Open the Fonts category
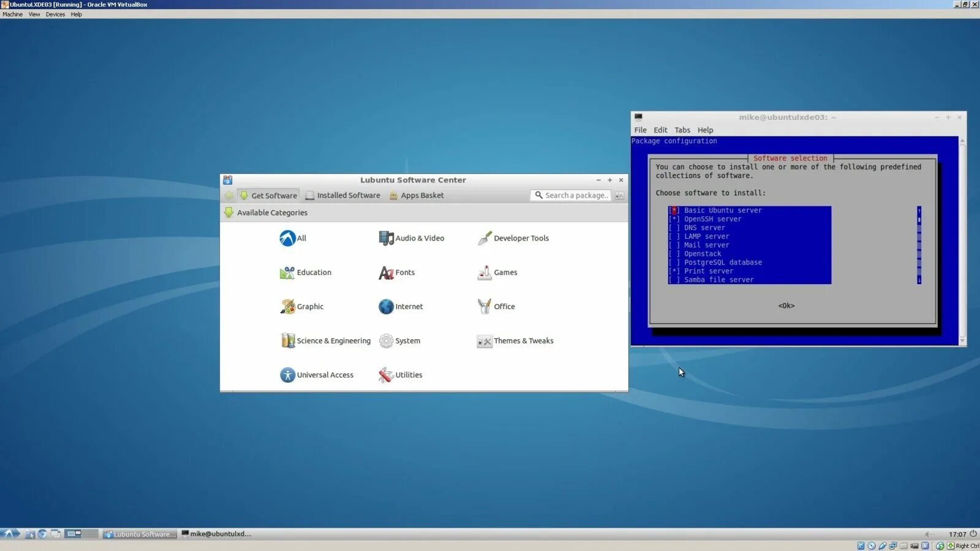This screenshot has width=980, height=551. point(396,272)
